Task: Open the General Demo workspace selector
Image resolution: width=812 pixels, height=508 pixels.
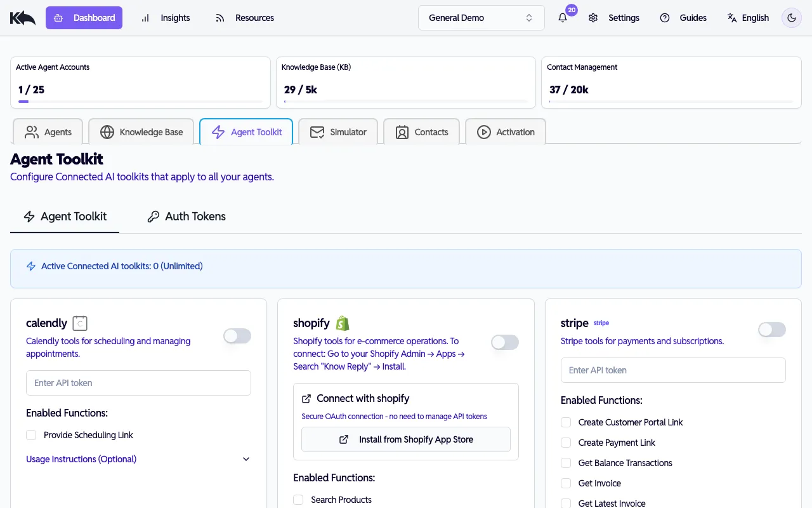Action: tap(481, 18)
